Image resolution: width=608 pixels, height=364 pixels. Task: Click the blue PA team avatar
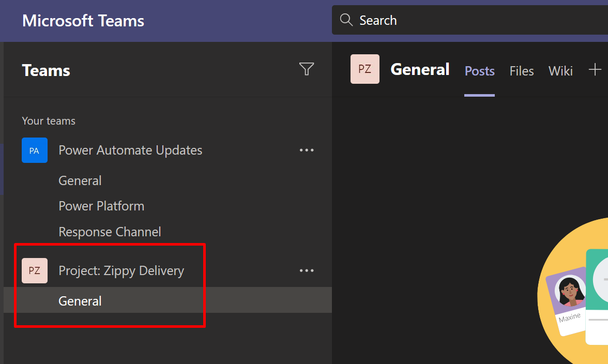pos(35,150)
